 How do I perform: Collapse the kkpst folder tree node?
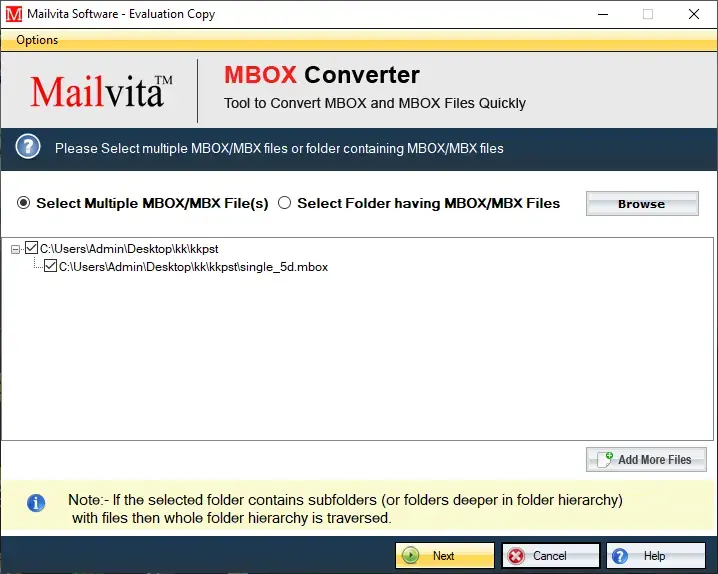tap(16, 249)
